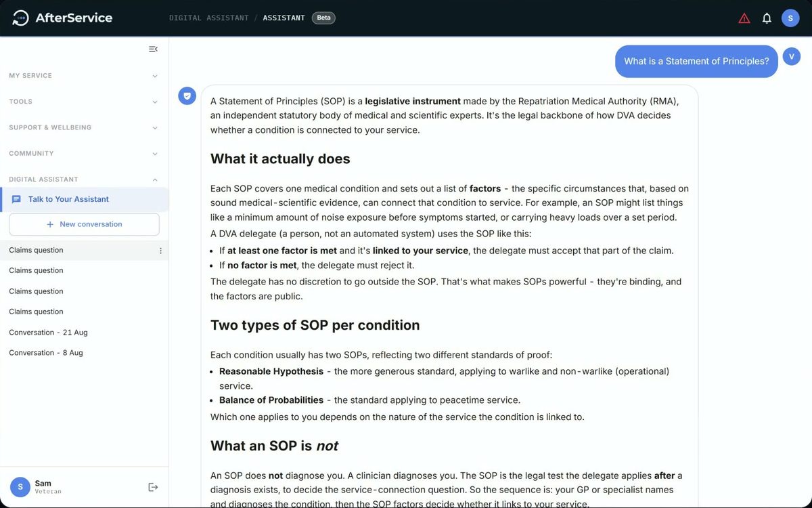Image resolution: width=812 pixels, height=508 pixels.
Task: Collapse the sidebar with the menu icon
Action: click(x=153, y=49)
